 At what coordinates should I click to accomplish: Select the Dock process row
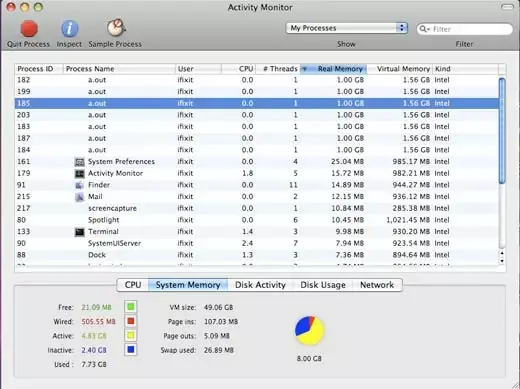[257, 255]
